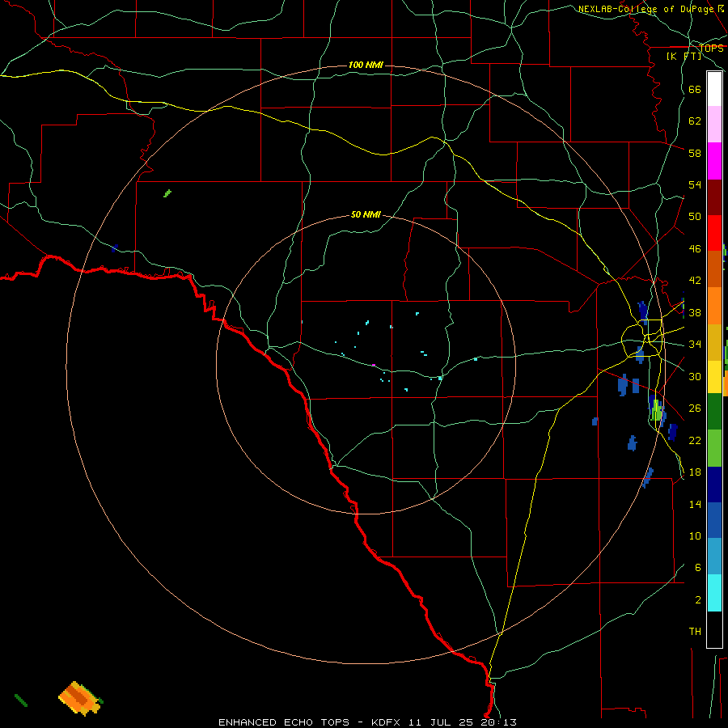Click the legend value 62

[695, 121]
